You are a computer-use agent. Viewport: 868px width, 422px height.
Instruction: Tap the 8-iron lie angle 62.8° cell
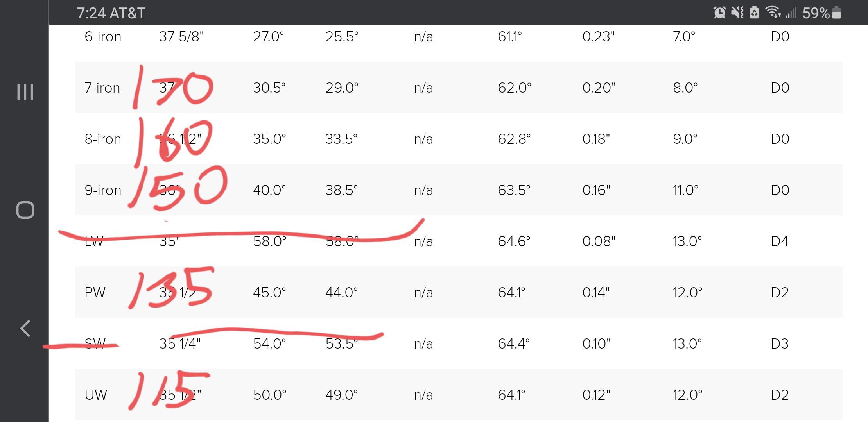click(x=515, y=138)
